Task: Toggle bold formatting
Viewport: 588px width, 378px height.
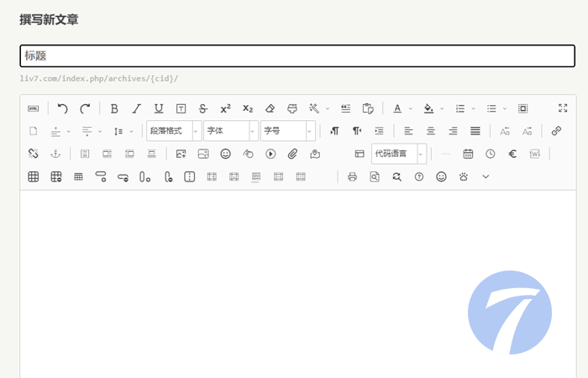Action: click(114, 108)
